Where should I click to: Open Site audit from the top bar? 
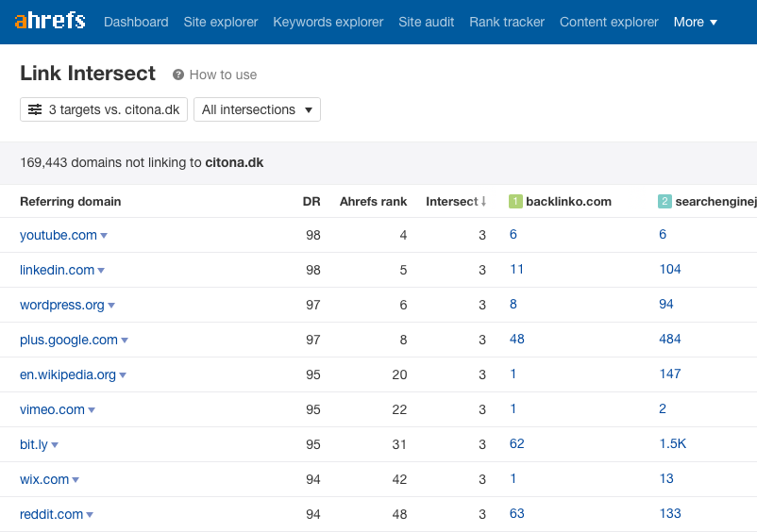pos(427,23)
